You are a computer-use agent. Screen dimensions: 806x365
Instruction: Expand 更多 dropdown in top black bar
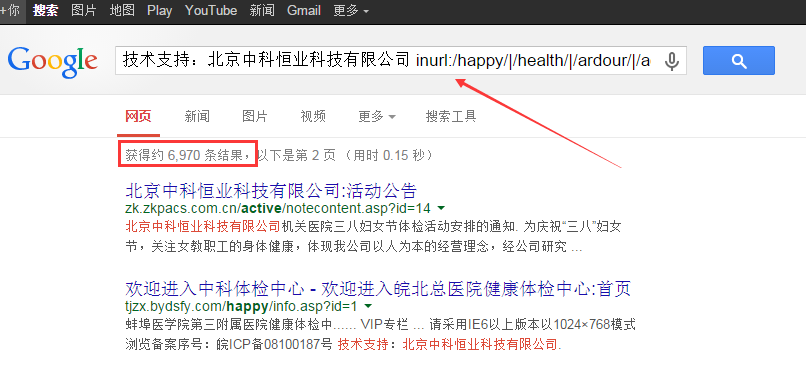351,10
